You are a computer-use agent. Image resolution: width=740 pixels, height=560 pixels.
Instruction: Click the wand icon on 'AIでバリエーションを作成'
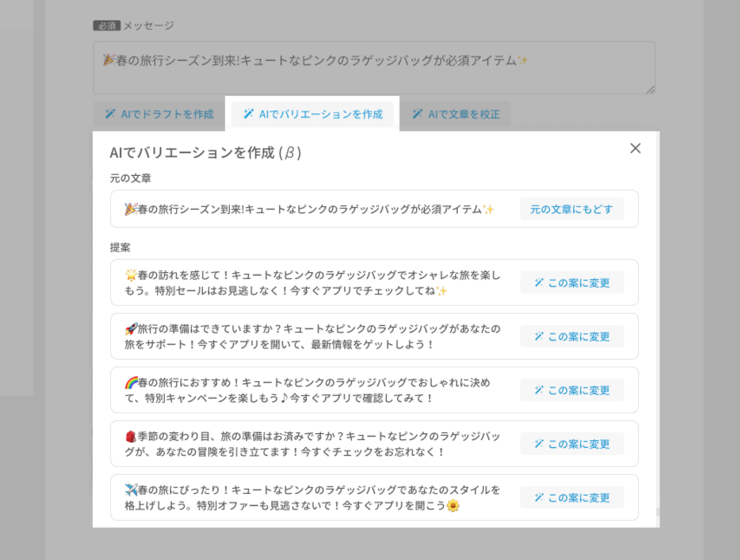[x=248, y=114]
